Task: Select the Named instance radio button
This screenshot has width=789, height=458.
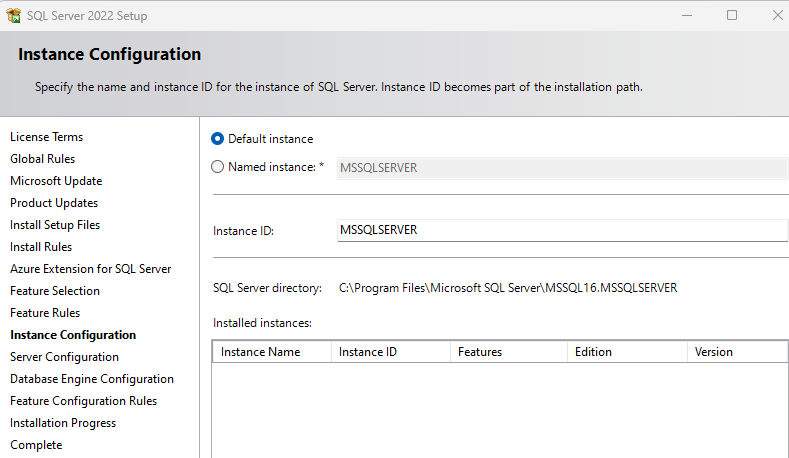Action: 217,167
